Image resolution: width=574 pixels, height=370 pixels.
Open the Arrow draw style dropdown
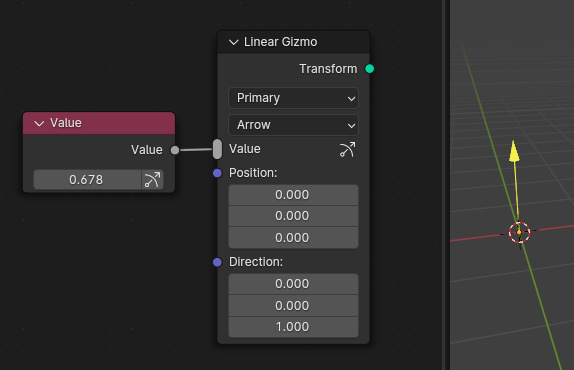293,125
